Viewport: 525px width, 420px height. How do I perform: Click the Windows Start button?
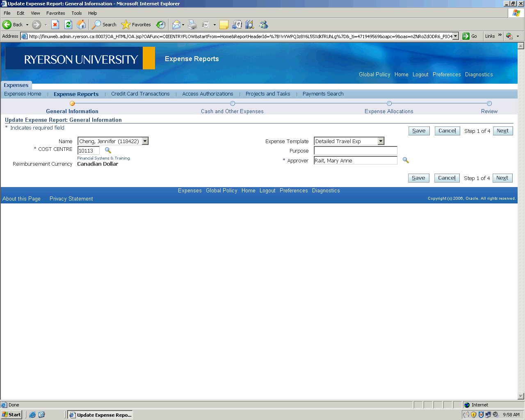pyautogui.click(x=11, y=415)
